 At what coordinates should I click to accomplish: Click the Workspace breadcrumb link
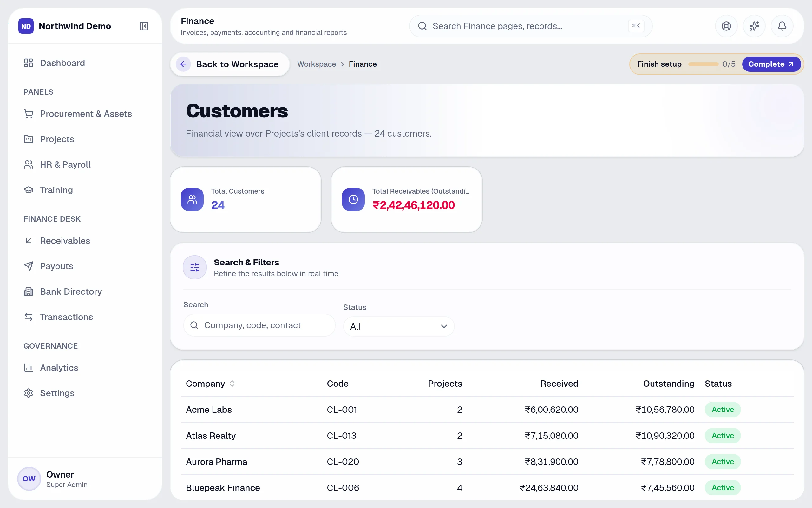coord(317,64)
